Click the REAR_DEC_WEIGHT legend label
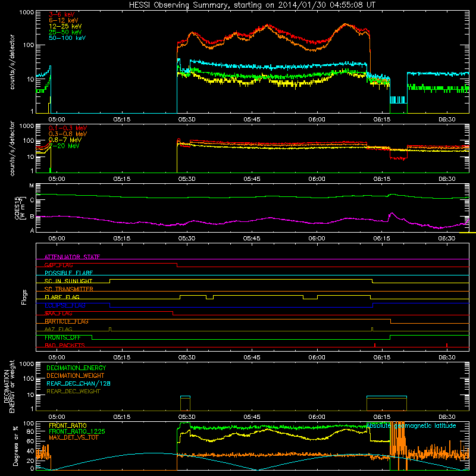The image size is (476, 476). 73,392
